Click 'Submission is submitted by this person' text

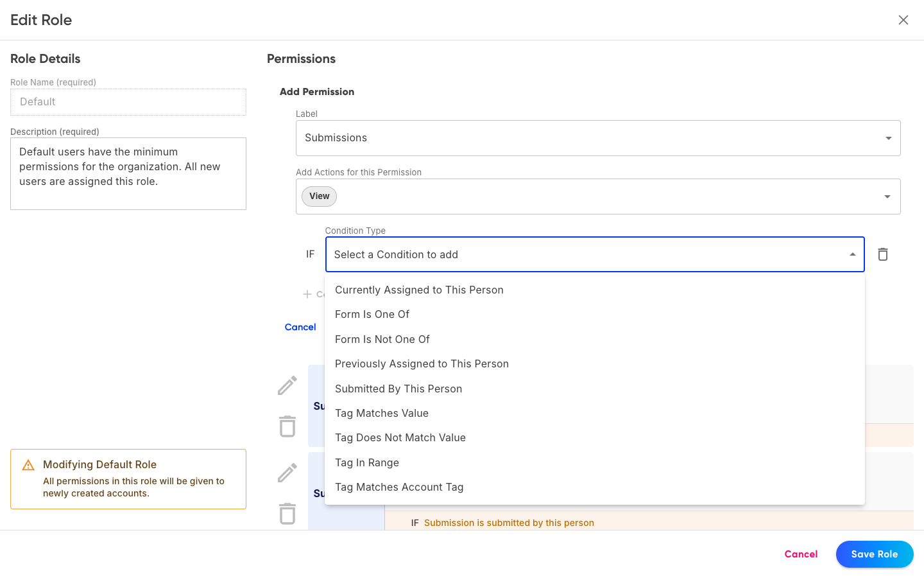point(509,523)
